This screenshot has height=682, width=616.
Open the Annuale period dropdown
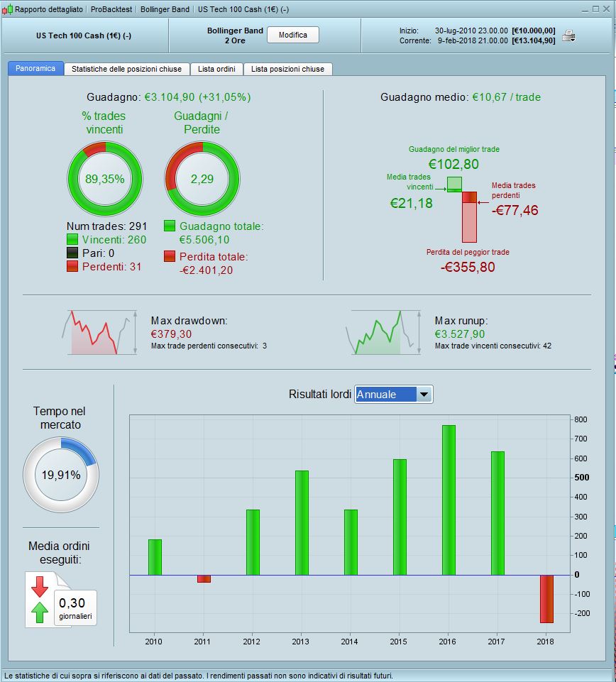coord(394,395)
